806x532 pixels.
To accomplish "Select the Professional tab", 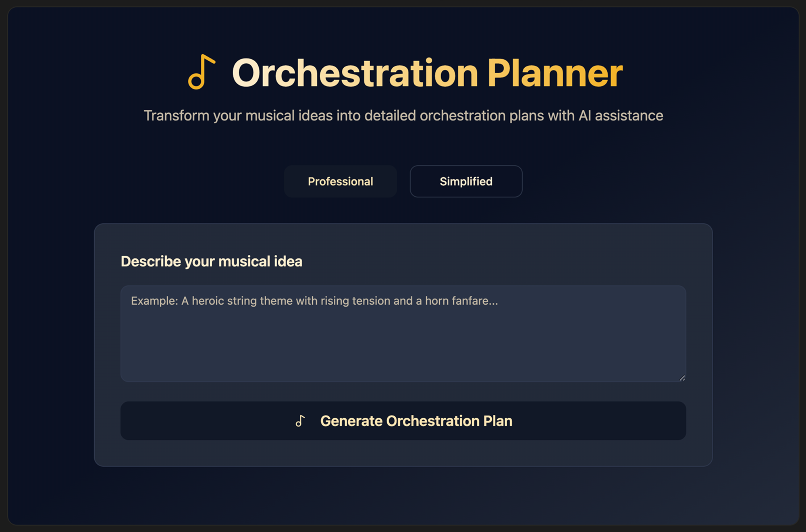I will point(340,181).
